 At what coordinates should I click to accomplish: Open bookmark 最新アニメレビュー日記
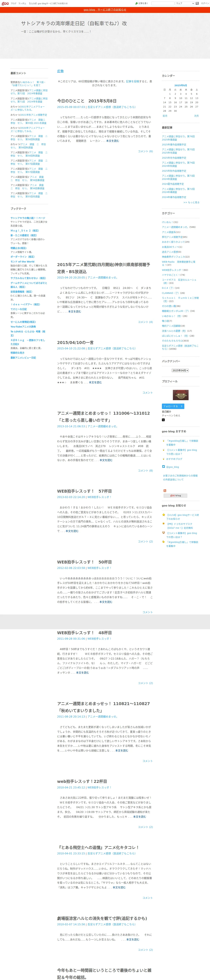[23, 358]
